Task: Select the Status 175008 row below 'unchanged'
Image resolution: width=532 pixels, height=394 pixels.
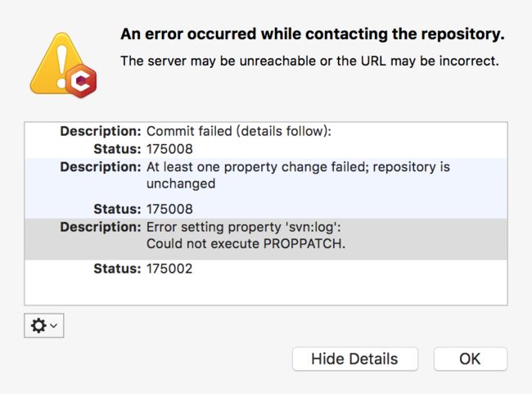Action: [x=266, y=209]
